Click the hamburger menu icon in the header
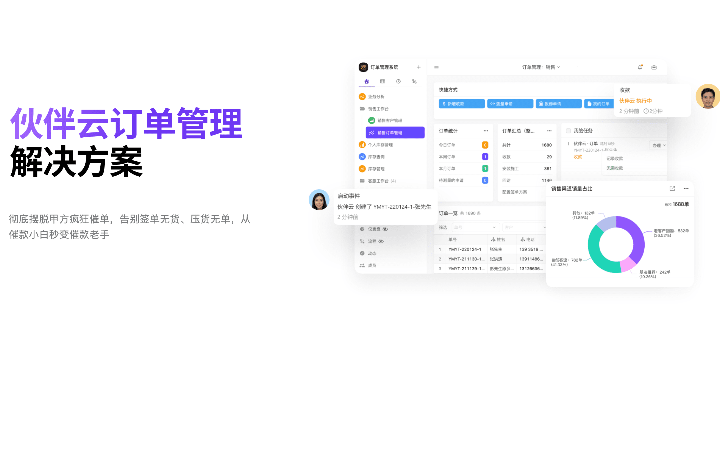 tap(436, 67)
